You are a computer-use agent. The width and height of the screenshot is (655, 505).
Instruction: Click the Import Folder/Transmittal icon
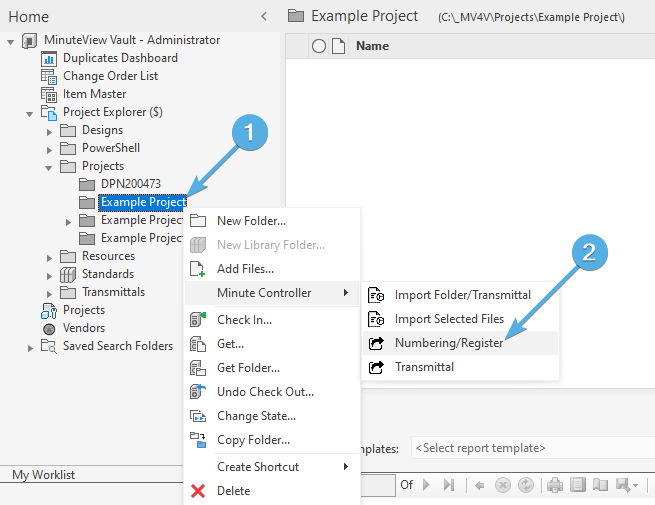(377, 295)
